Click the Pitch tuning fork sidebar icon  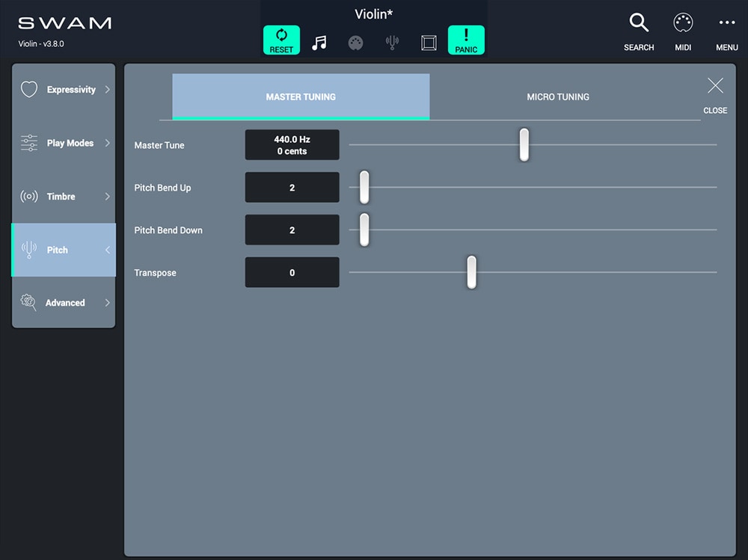(29, 250)
